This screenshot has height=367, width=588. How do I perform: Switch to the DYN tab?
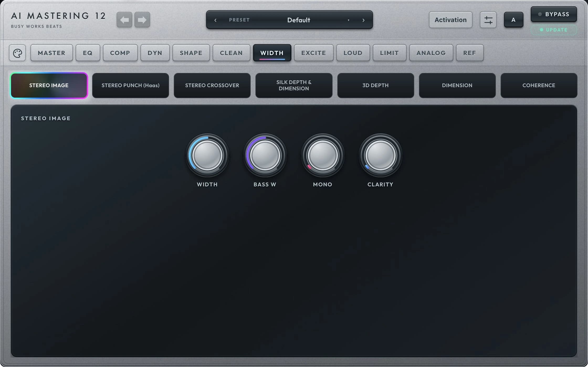pos(155,53)
